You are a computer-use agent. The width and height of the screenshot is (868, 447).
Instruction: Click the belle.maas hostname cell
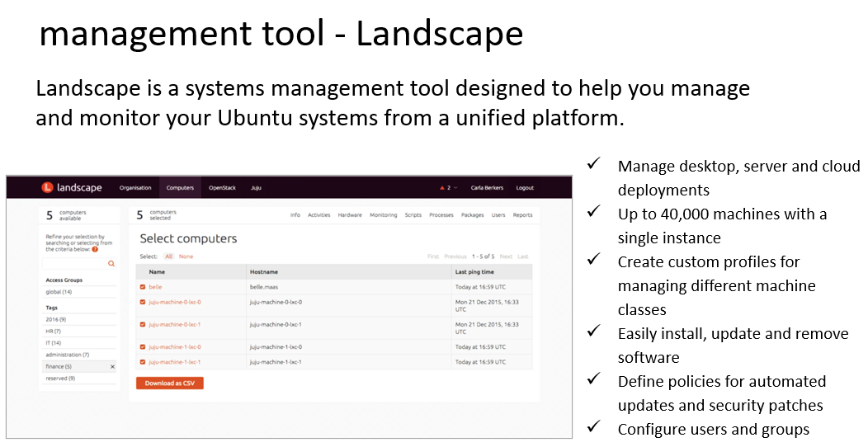pos(264,287)
